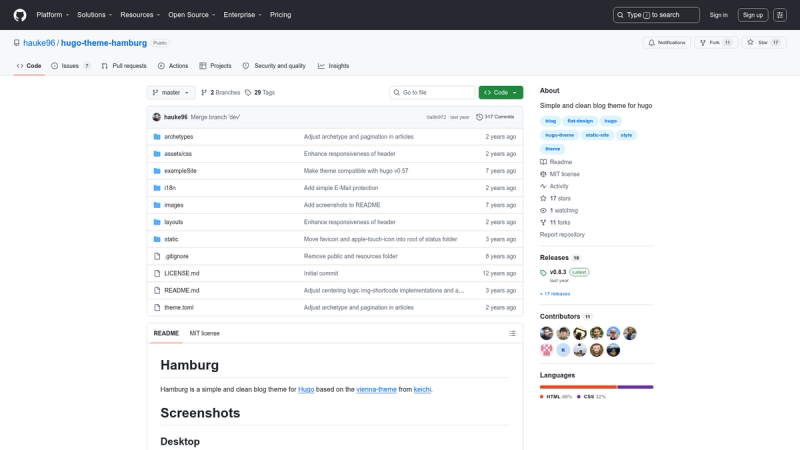View the 29 Tags link

260,92
